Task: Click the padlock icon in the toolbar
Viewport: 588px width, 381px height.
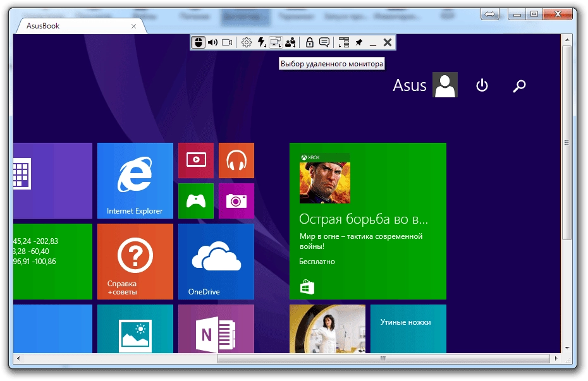Action: (x=309, y=42)
